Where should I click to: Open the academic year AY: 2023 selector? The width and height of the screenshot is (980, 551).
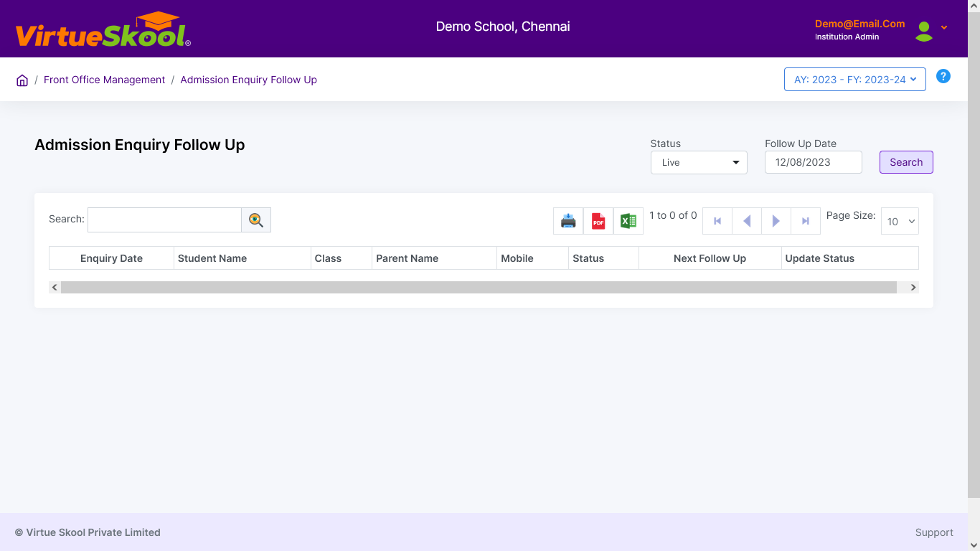click(855, 80)
